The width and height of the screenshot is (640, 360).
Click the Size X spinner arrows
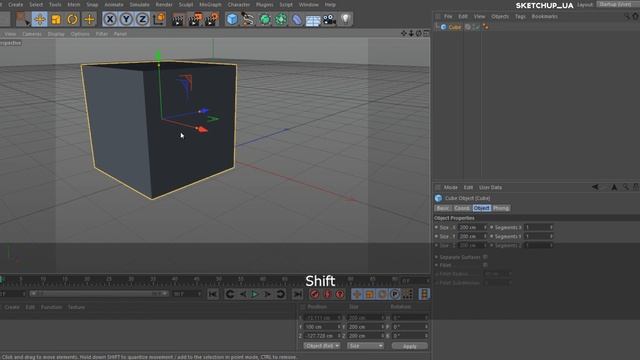(485, 227)
